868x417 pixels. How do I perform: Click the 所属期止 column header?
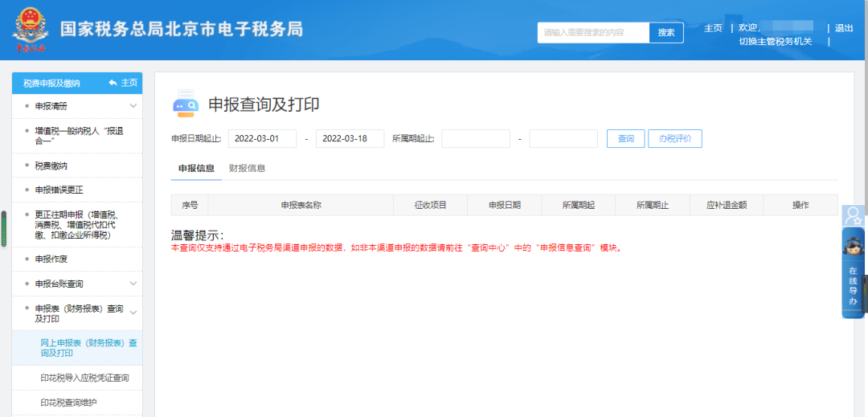tap(653, 205)
